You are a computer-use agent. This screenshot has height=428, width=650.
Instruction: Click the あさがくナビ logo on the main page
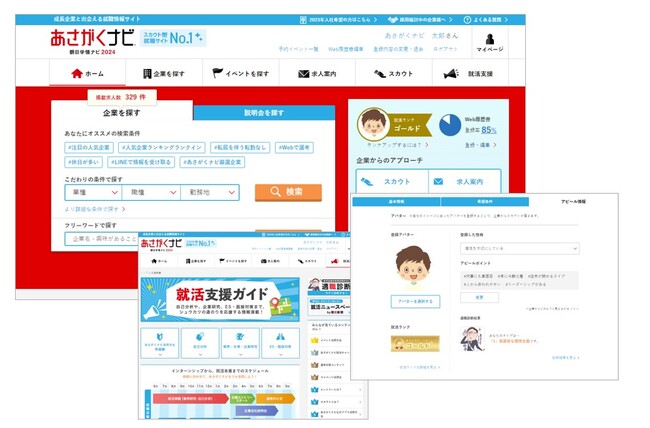coord(92,38)
